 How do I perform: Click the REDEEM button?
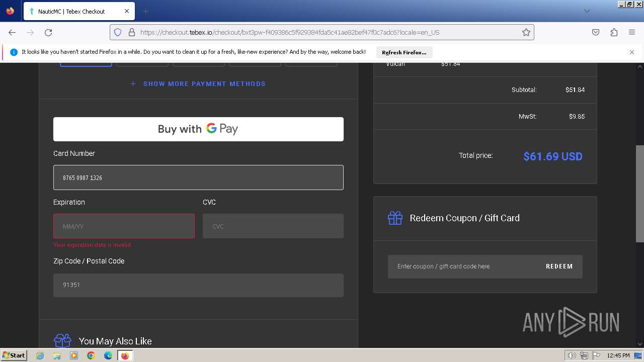(x=559, y=266)
